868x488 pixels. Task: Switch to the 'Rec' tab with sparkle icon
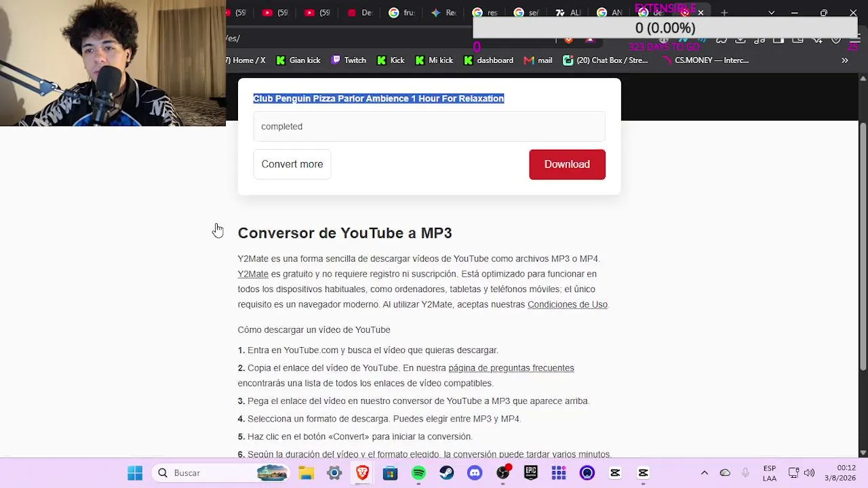(443, 13)
